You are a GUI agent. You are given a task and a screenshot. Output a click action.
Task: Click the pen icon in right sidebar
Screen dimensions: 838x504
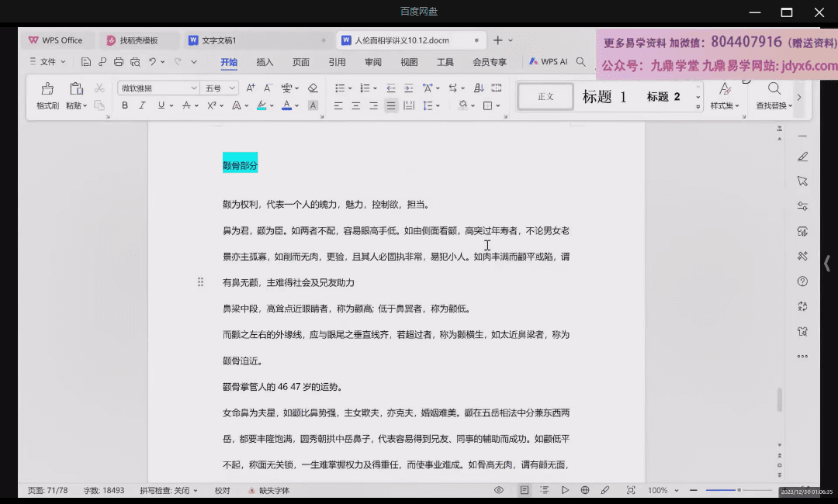(x=802, y=157)
